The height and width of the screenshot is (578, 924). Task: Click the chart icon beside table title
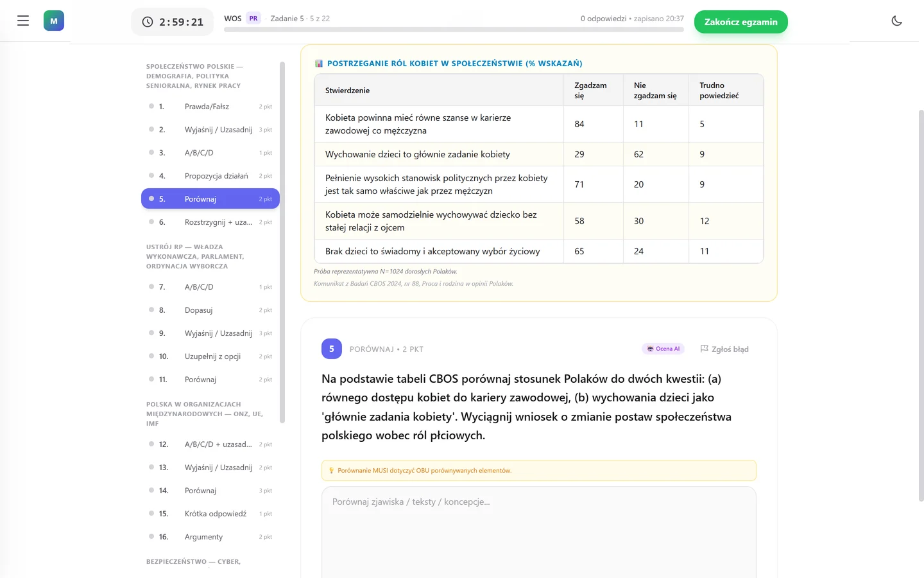[319, 64]
